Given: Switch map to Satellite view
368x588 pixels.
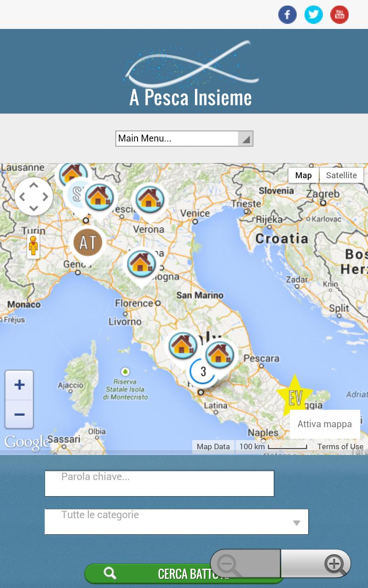Looking at the screenshot, I should point(341,175).
